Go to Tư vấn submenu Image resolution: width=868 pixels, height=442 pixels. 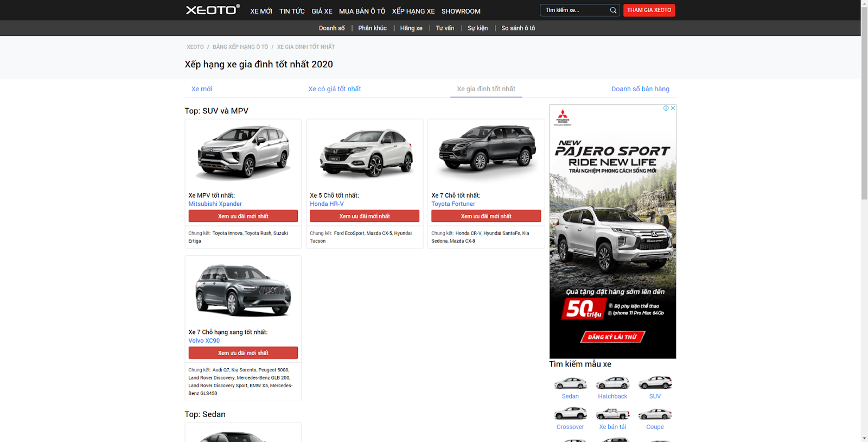445,28
